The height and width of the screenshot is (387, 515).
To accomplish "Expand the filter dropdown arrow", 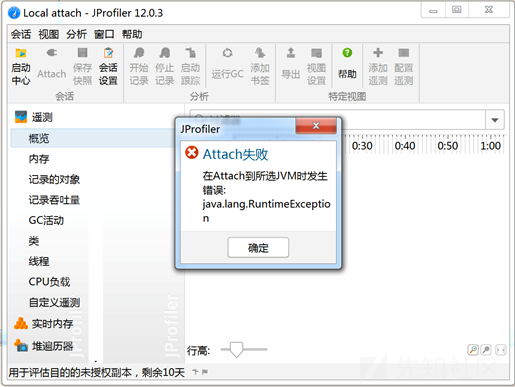I will 495,120.
